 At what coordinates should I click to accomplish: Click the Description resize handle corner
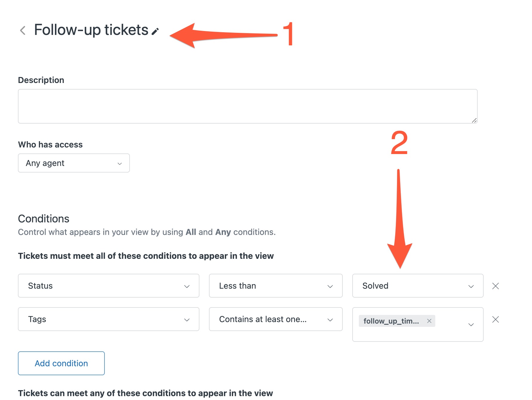click(474, 120)
